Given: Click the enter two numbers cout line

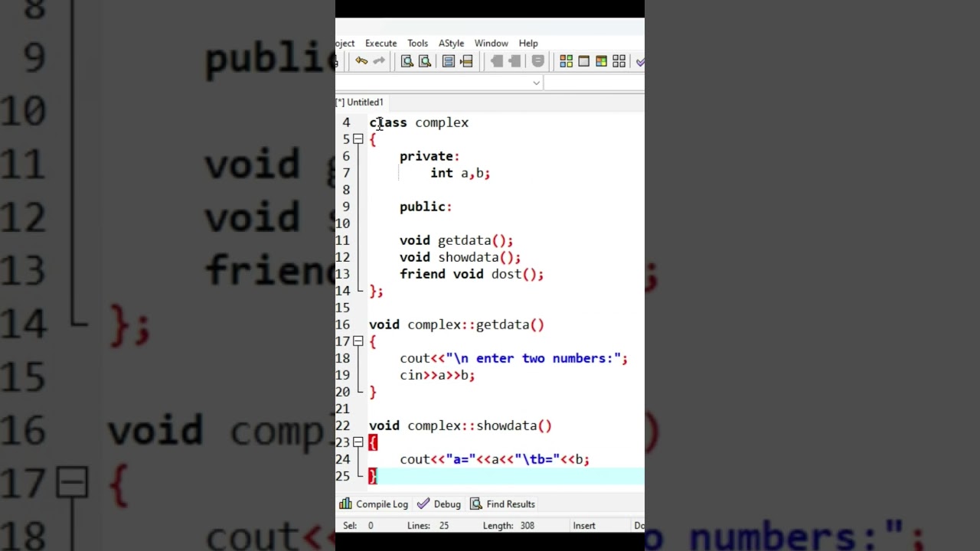Looking at the screenshot, I should [x=514, y=358].
